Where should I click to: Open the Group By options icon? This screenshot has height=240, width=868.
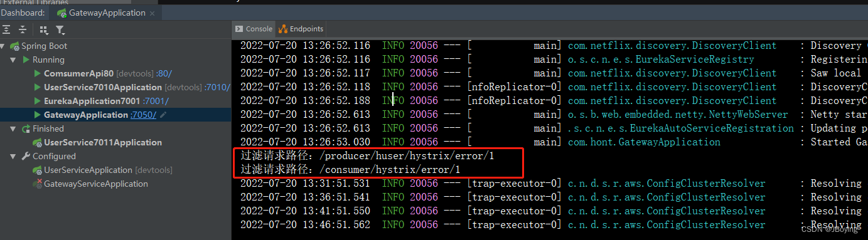click(44, 29)
